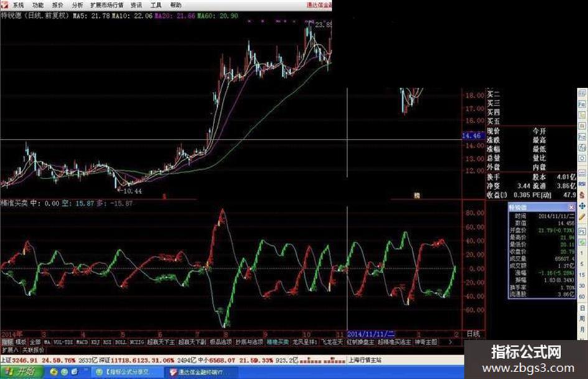
Task: Select the 超赢天下主 indicator tab
Action: tap(161, 342)
